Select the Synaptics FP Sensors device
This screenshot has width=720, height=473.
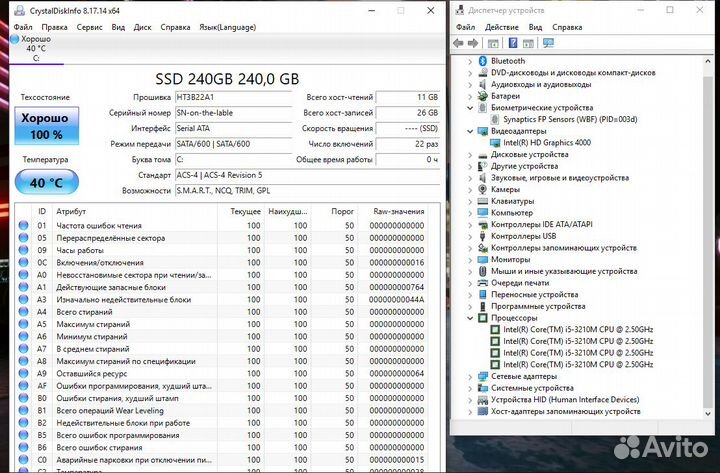(570, 119)
